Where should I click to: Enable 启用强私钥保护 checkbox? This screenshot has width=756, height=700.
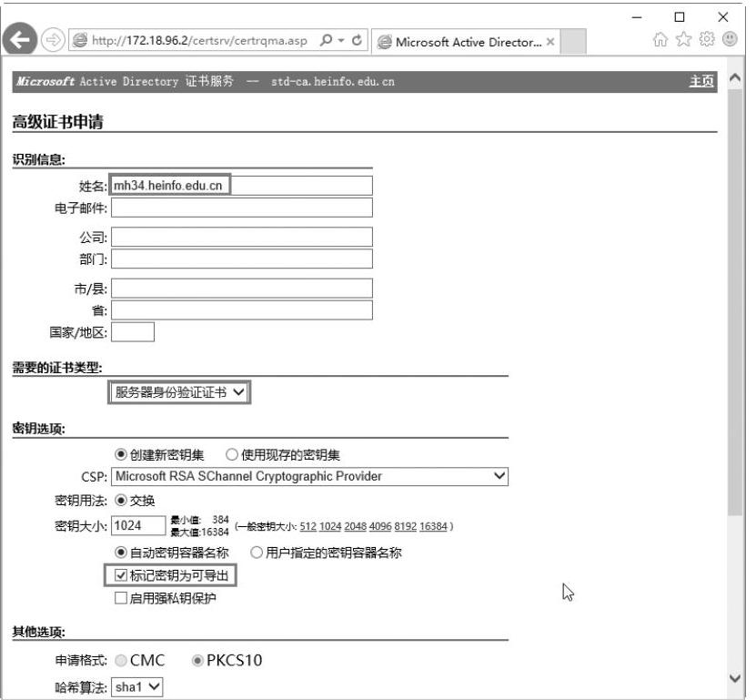[120, 598]
